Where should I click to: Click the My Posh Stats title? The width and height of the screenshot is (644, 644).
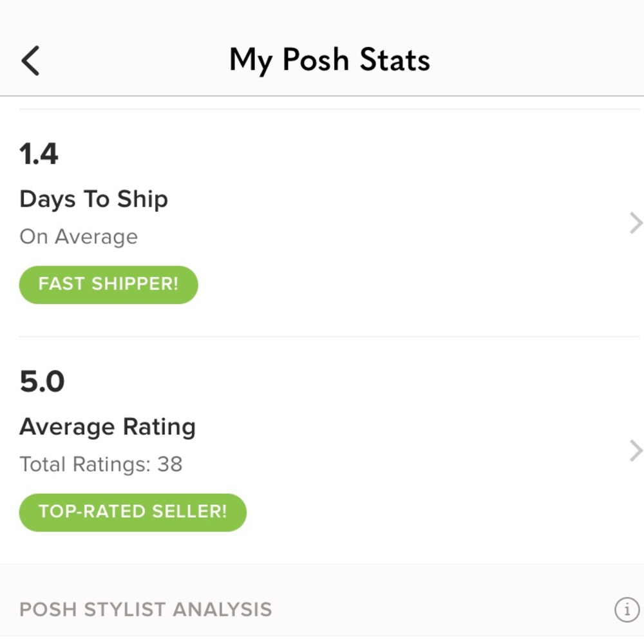pos(329,61)
